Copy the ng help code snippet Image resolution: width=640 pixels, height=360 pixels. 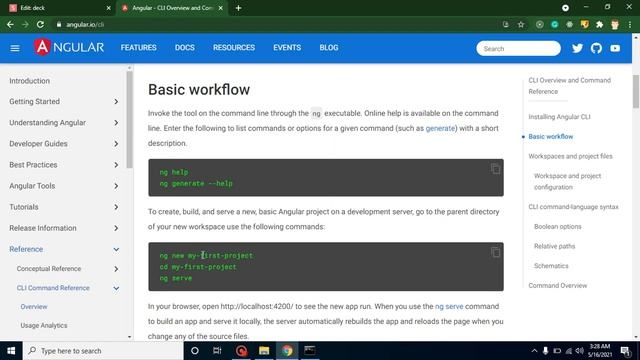(x=495, y=169)
